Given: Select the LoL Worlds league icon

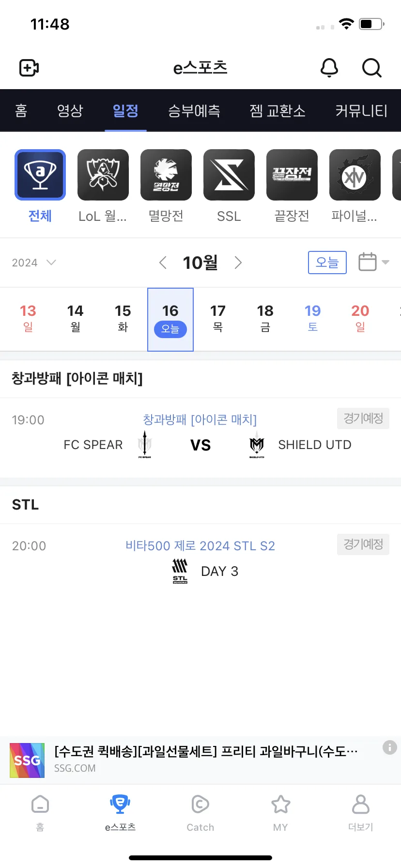Looking at the screenshot, I should click(103, 175).
